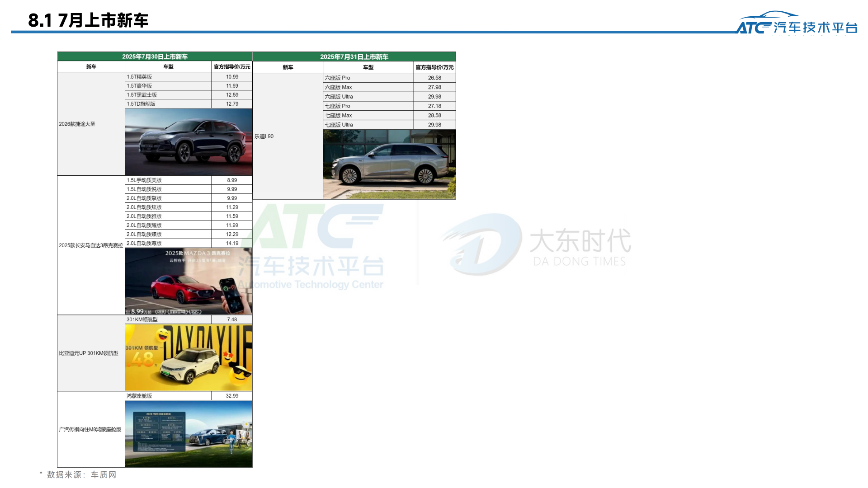
Task: Select the 比亚迪元UP 301KM领航型 new-car cell
Action: point(91,353)
